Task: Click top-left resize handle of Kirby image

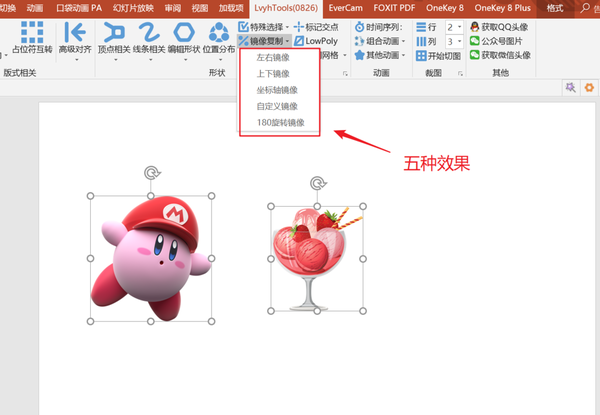Action: [90, 196]
